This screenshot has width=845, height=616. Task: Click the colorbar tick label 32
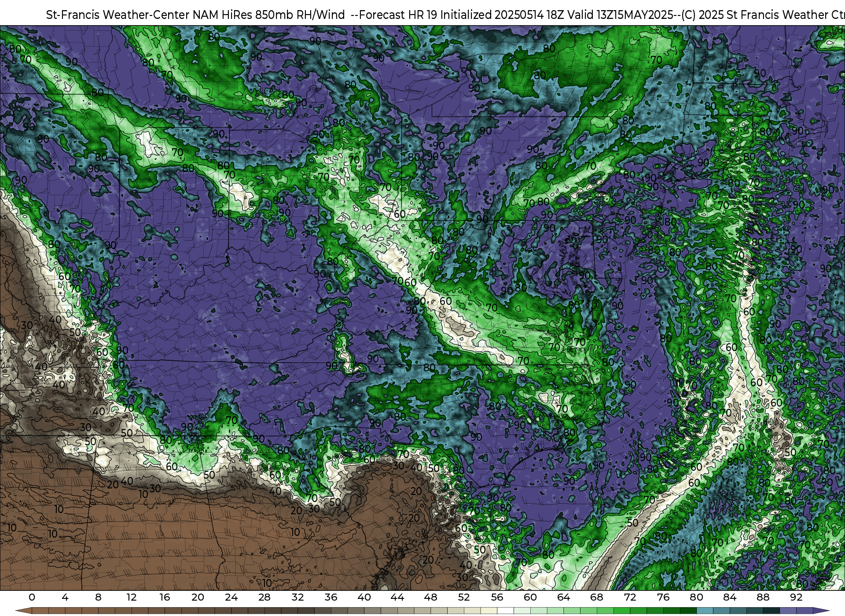pyautogui.click(x=298, y=597)
